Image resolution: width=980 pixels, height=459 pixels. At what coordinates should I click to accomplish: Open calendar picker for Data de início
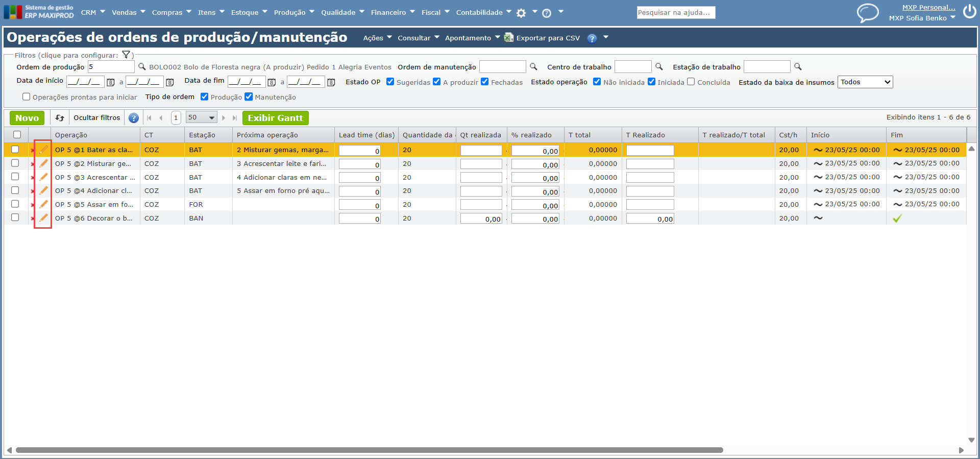110,82
